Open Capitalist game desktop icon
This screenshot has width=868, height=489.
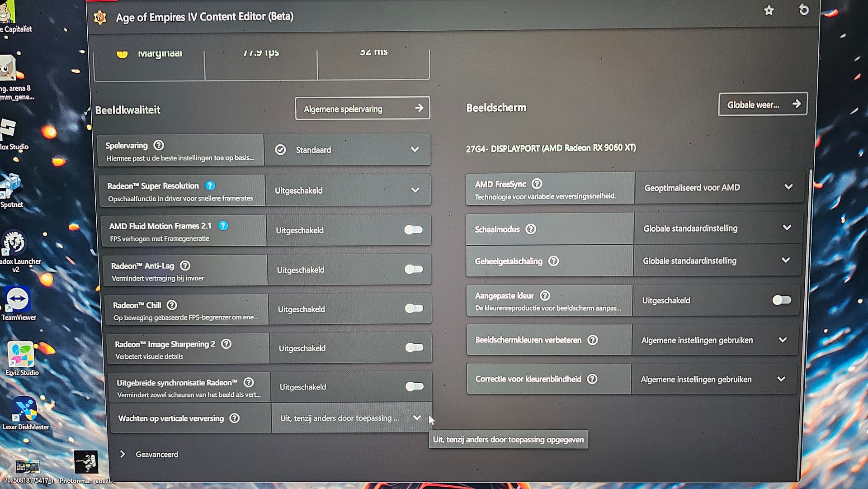(x=13, y=17)
